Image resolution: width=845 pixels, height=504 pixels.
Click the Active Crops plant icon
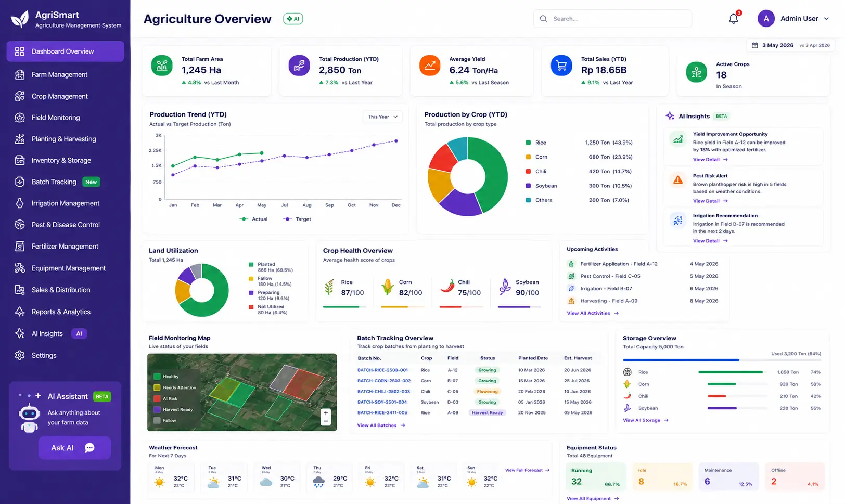pos(697,72)
